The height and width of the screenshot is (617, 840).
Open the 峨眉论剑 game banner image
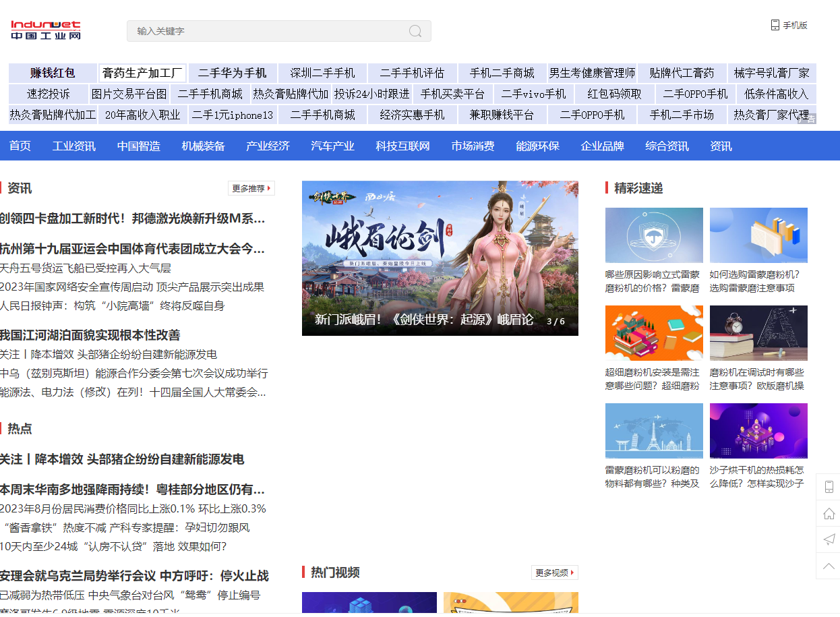440,258
